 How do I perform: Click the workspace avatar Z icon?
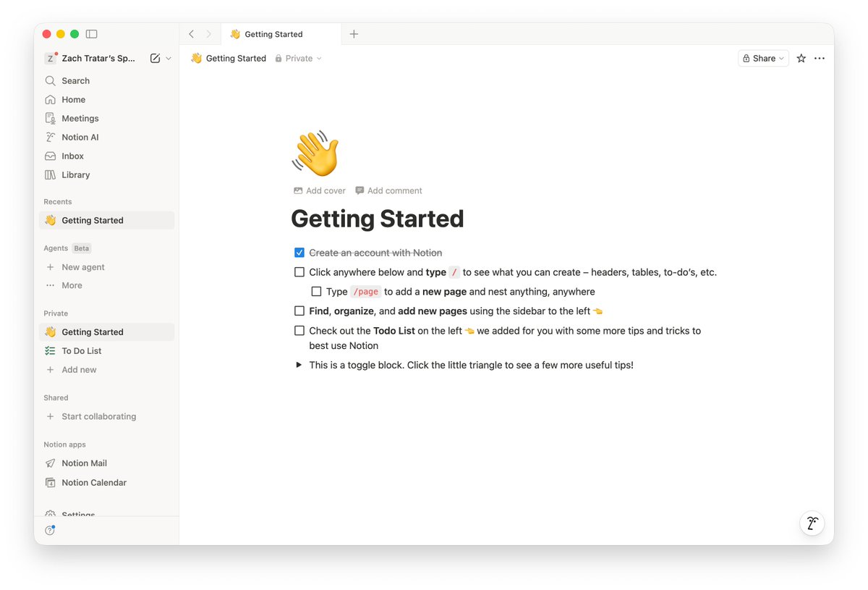(50, 59)
